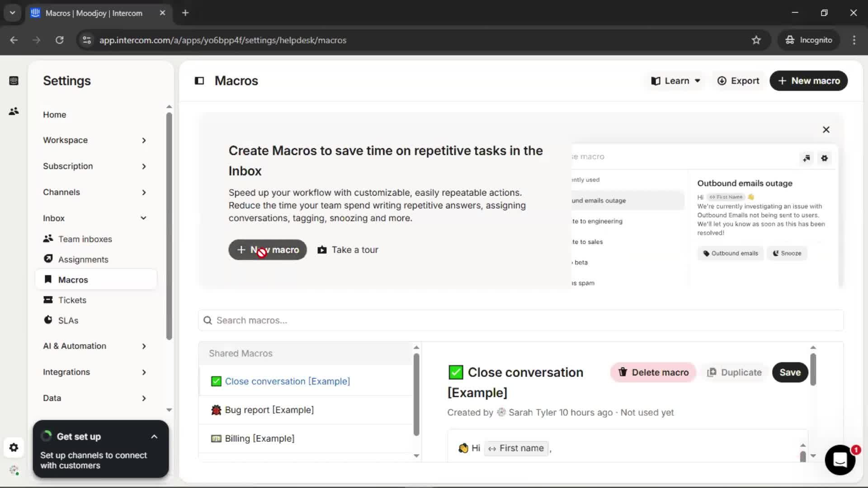This screenshot has height=488, width=868.
Task: Click the macro list scrollbar
Action: [416, 394]
